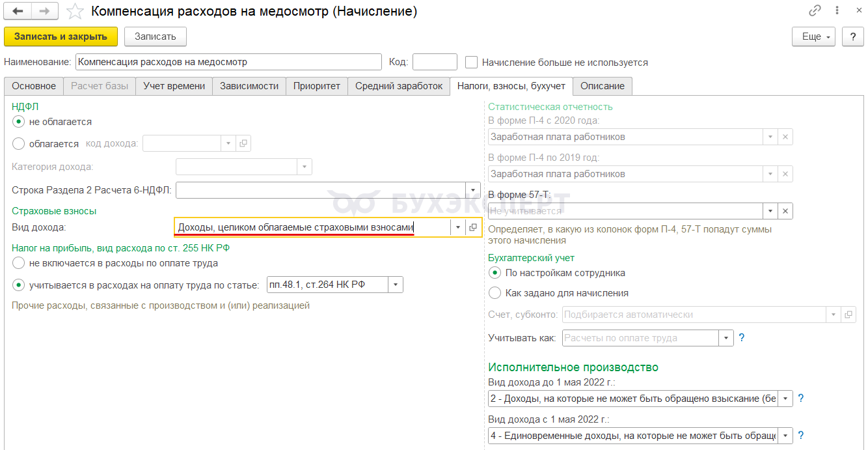Click the form 57-Т Не учитывается field

[625, 211]
